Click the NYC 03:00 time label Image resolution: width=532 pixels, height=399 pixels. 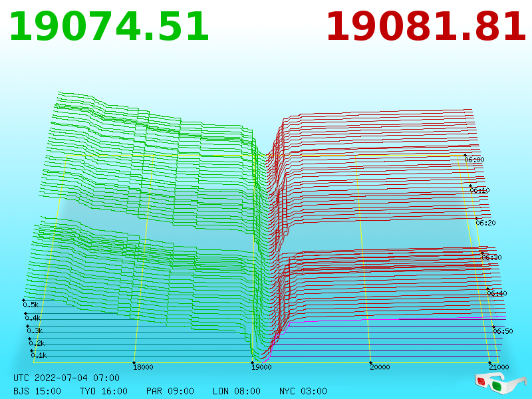(x=303, y=391)
